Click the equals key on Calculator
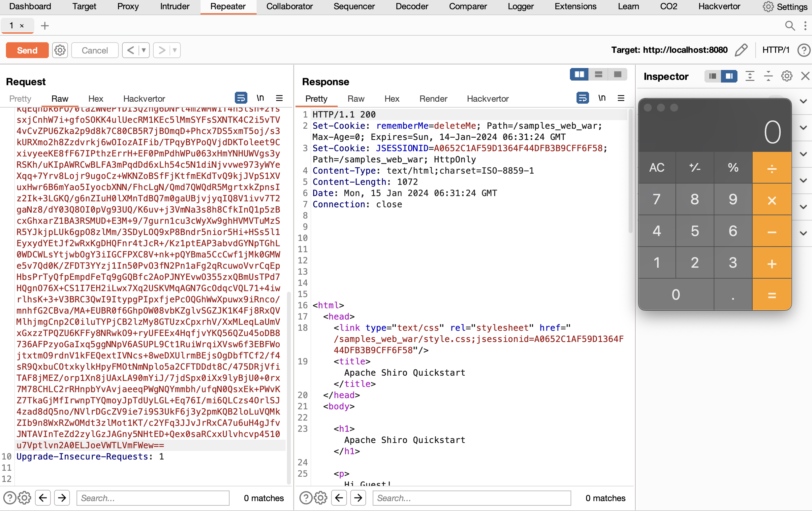Image resolution: width=812 pixels, height=511 pixels. [x=771, y=295]
